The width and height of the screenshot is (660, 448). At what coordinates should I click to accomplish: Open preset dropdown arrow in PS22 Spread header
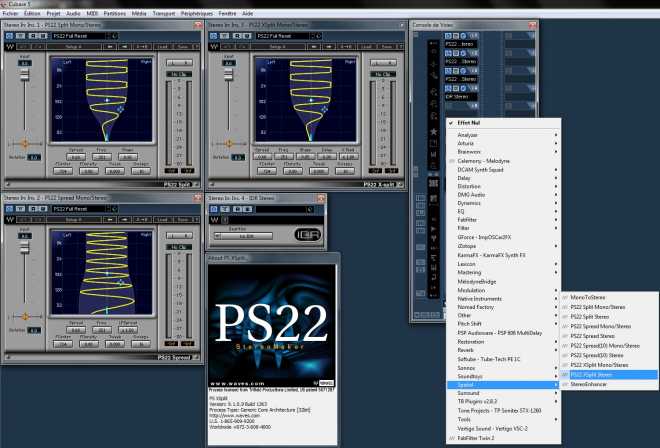click(x=114, y=209)
